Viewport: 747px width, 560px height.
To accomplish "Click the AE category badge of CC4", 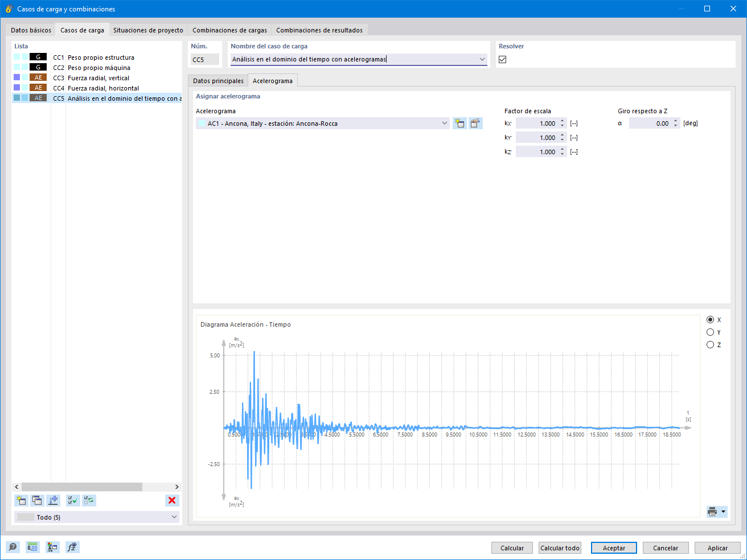I will point(38,88).
